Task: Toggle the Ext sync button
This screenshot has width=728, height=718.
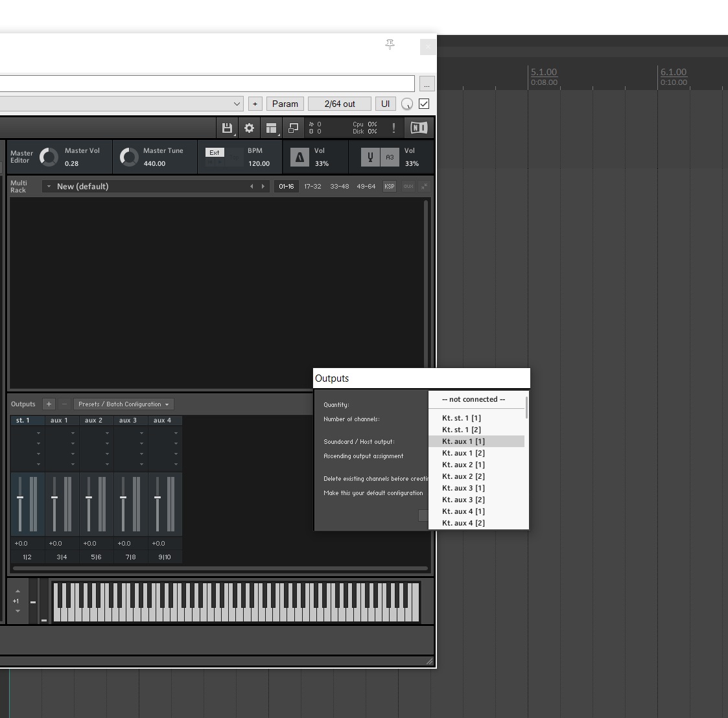Action: (215, 152)
